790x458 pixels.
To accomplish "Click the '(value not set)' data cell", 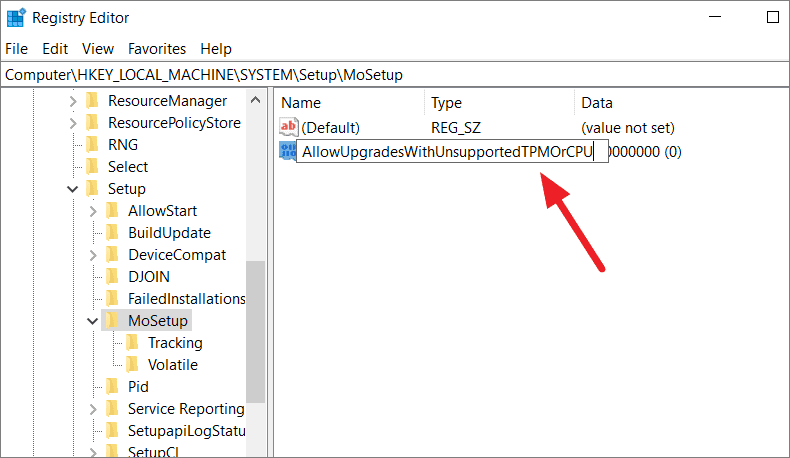I will [628, 128].
